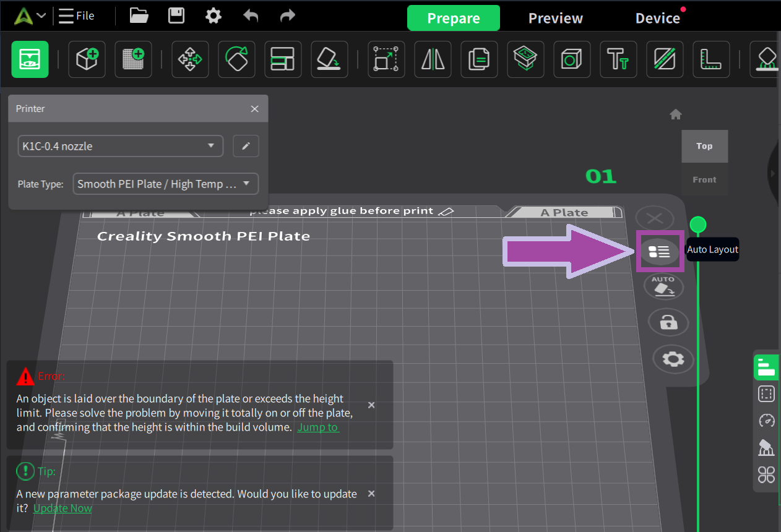Open the K1C-0.4 nozzle printer dropdown
Screen dimensions: 781x532
[120, 147]
